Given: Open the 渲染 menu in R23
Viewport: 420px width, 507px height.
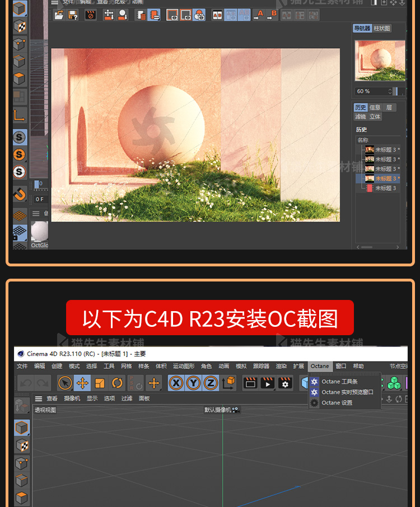Looking at the screenshot, I should click(x=281, y=366).
